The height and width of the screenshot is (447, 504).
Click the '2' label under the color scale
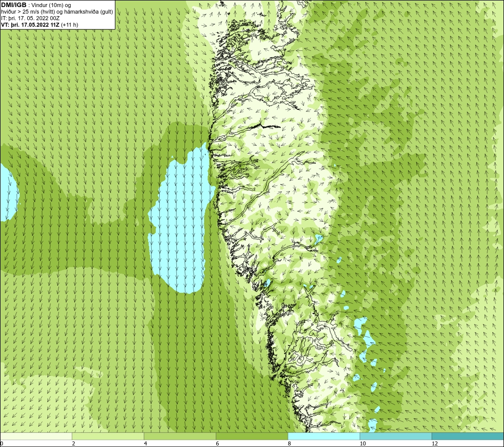[x=74, y=443]
